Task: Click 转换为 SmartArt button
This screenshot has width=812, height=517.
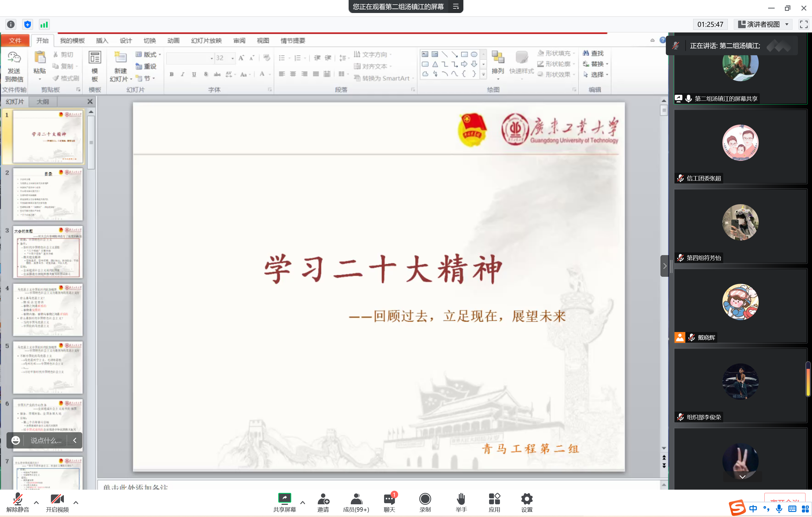Action: click(x=384, y=78)
